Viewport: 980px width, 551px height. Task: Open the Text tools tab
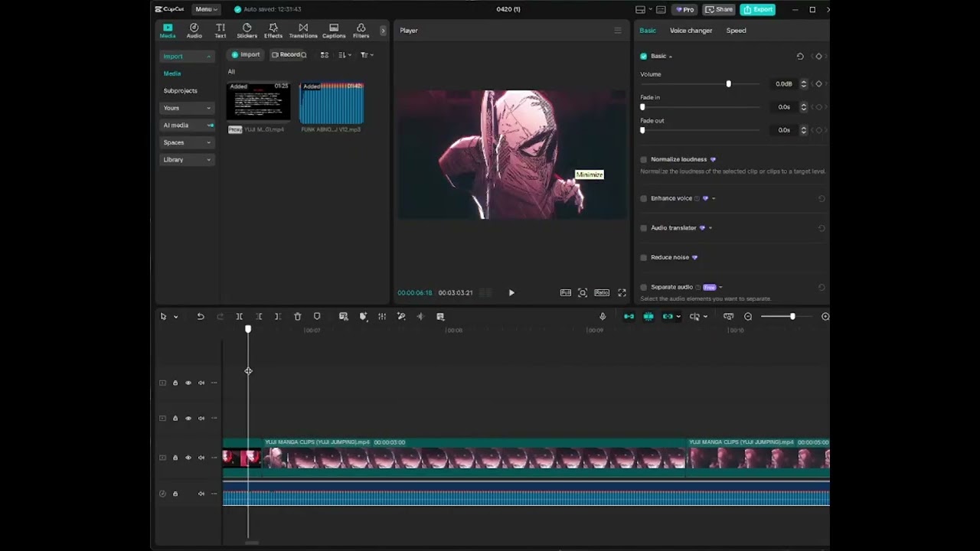click(x=220, y=31)
